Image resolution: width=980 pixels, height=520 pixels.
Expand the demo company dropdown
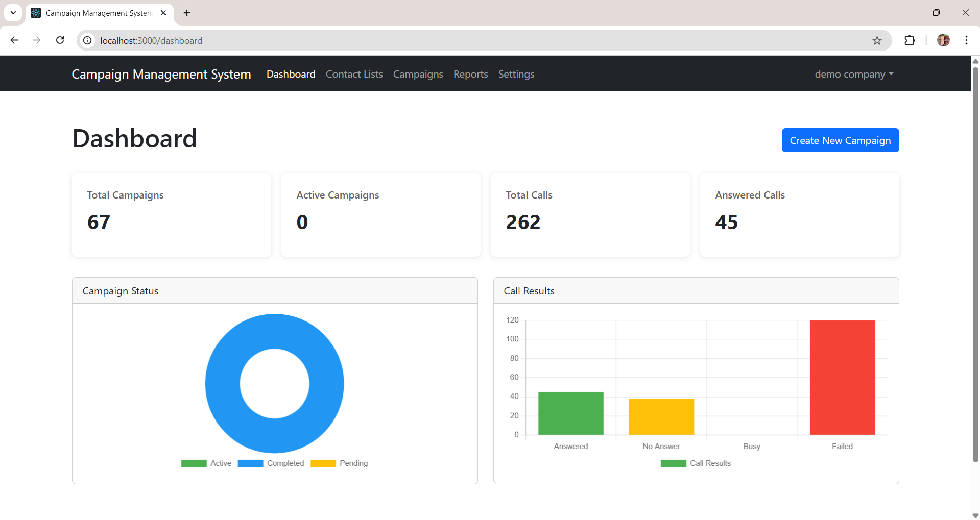pos(854,74)
